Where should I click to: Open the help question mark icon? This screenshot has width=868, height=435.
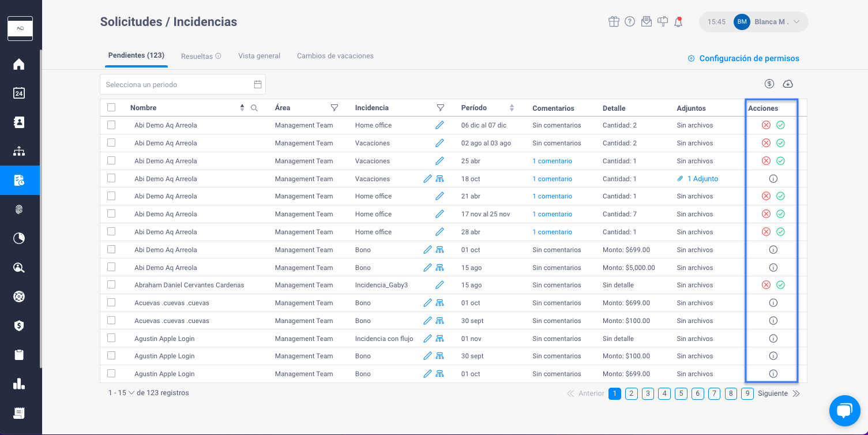[x=630, y=22]
